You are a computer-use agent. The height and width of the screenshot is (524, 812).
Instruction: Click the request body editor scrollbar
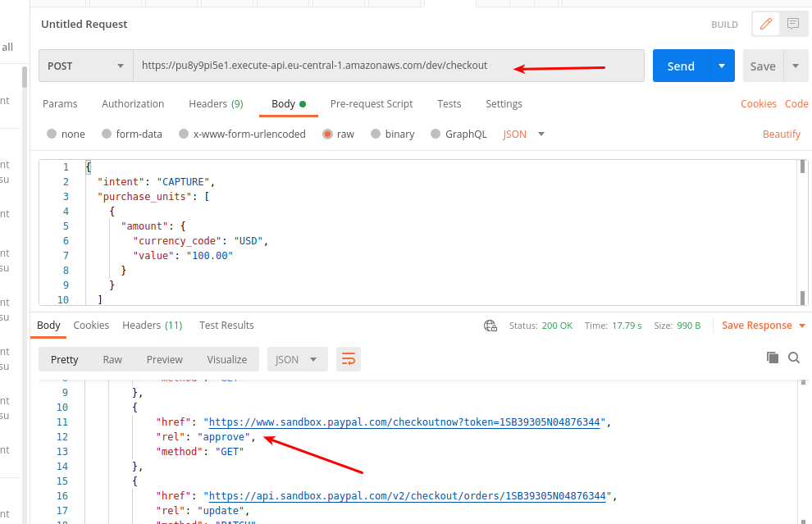(x=803, y=232)
